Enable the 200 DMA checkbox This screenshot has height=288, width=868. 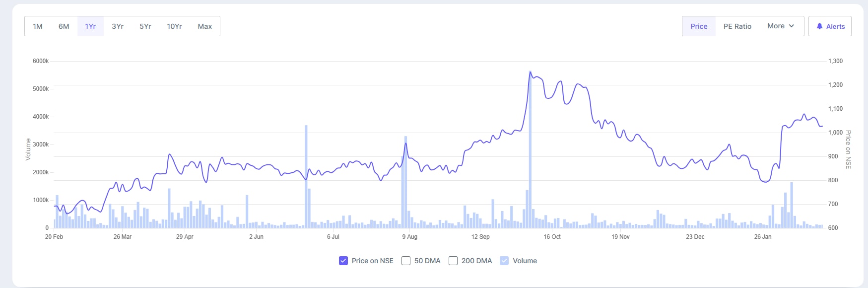(x=453, y=261)
